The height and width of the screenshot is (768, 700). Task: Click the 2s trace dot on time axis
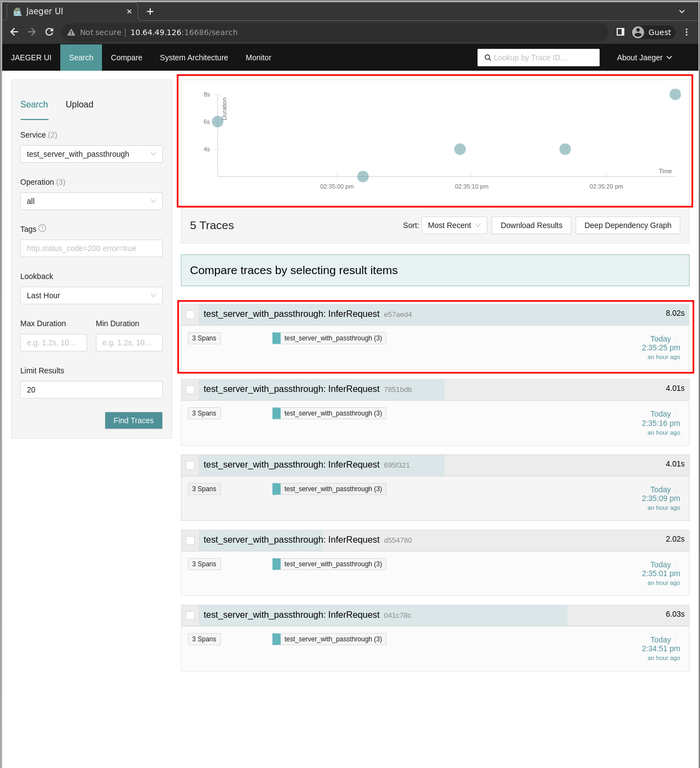[363, 177]
